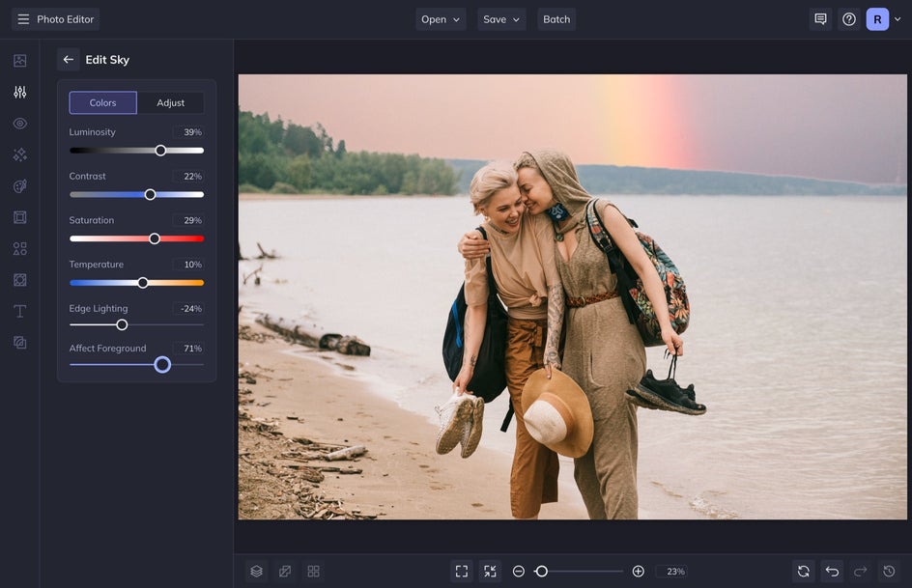This screenshot has width=912, height=588.
Task: Click the Redo arrow icon
Action: pos(861,572)
